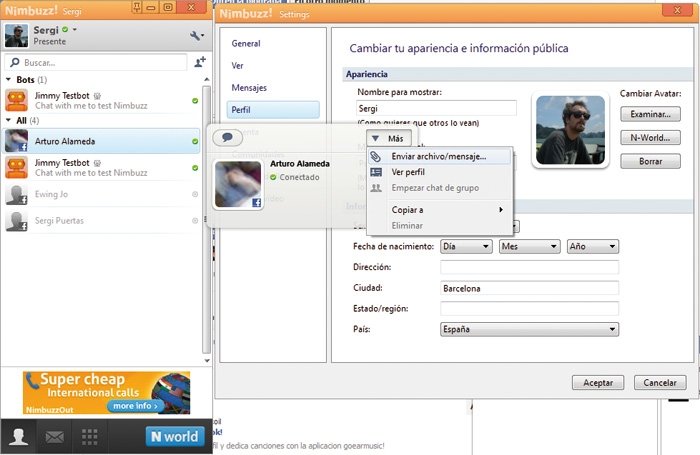Screen dimensions: 700x455
Task: Click the Facebook badge on Arturo's card avatar
Action: (x=256, y=203)
